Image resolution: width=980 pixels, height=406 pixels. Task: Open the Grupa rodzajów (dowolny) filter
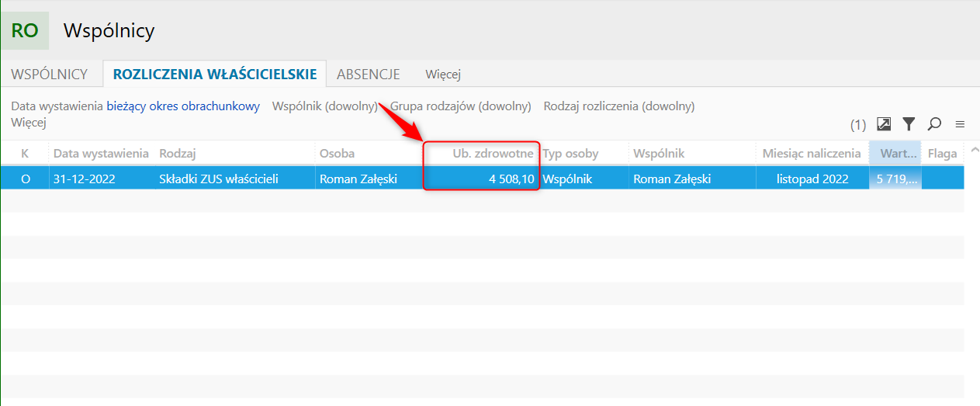[x=460, y=106]
